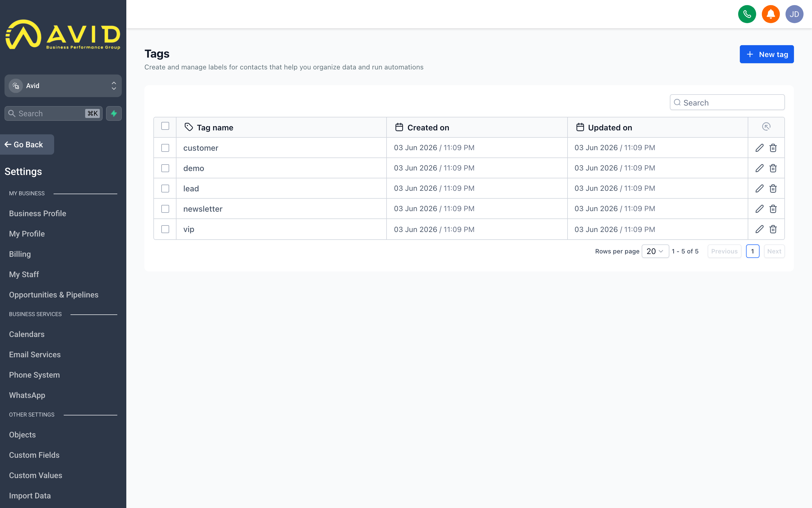
Task: Edit the lead tag with pencil icon
Action: coord(759,189)
